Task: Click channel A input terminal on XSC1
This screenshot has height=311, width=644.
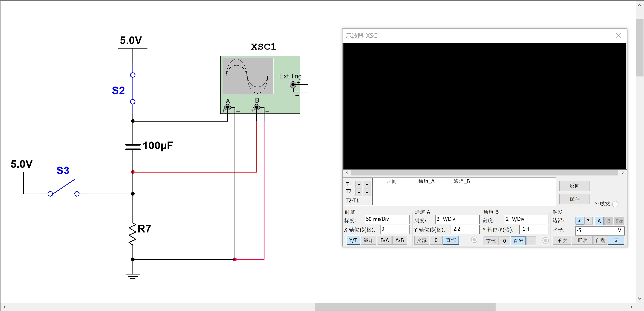Action: (x=227, y=107)
